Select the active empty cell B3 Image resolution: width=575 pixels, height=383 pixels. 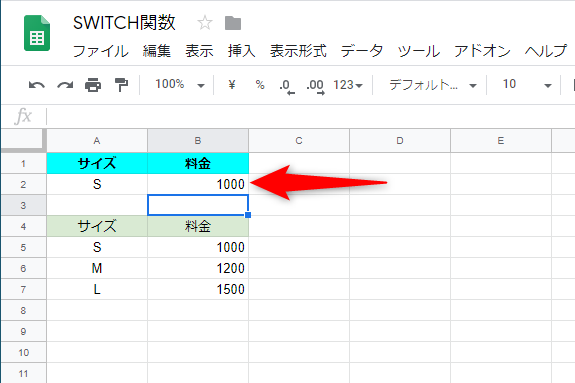point(198,205)
